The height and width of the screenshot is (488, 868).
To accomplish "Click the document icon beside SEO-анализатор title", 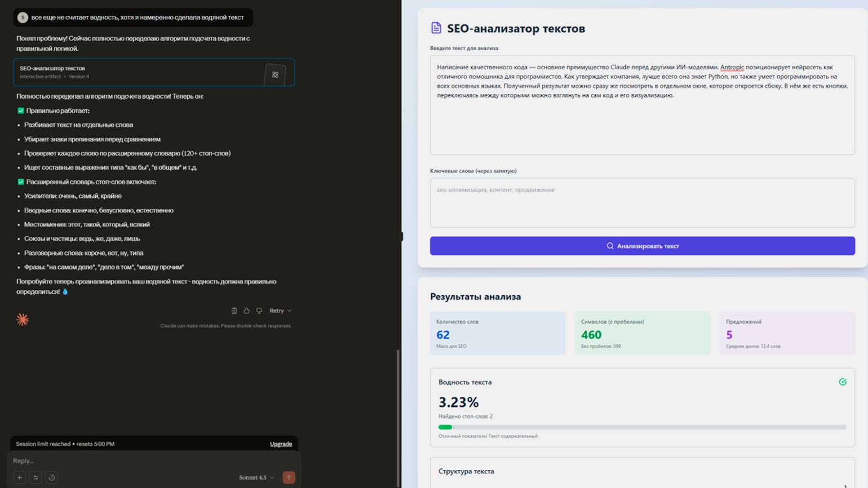I will [436, 28].
